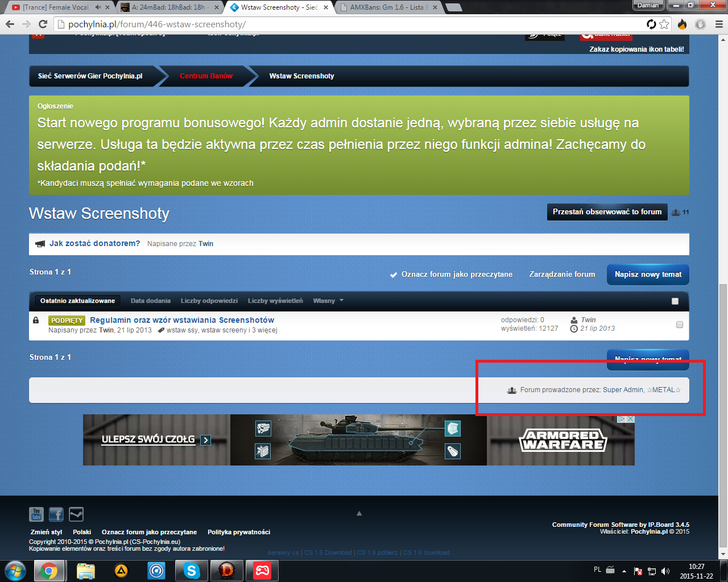Click the Facebook footer icon
This screenshot has height=582, width=728.
point(56,514)
